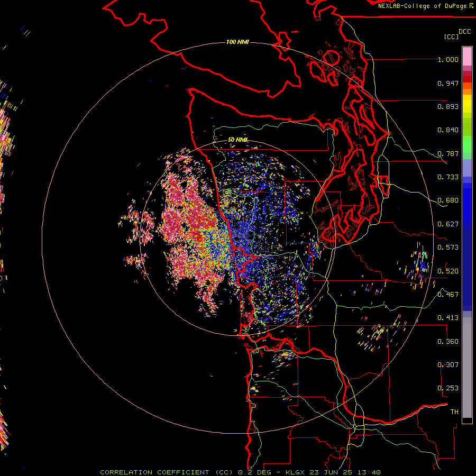
Task: Click the 0.680 legend value
Action: 448,200
